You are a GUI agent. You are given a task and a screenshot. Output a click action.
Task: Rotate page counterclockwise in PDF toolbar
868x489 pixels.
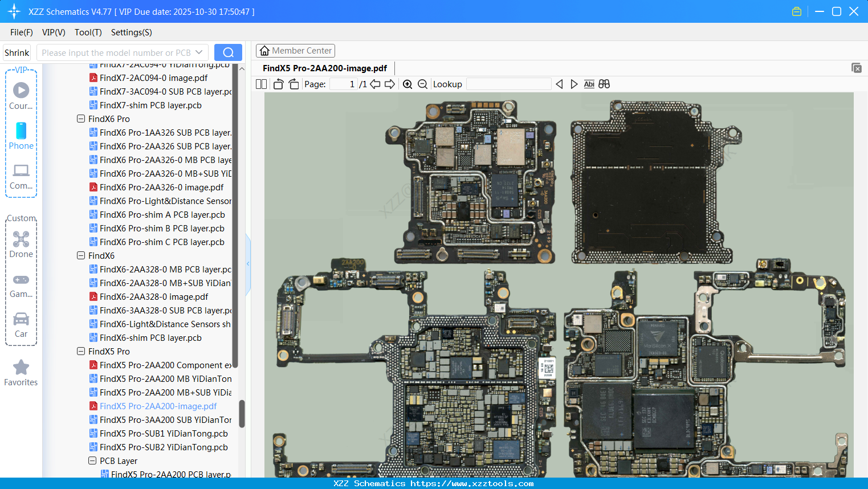pyautogui.click(x=278, y=84)
